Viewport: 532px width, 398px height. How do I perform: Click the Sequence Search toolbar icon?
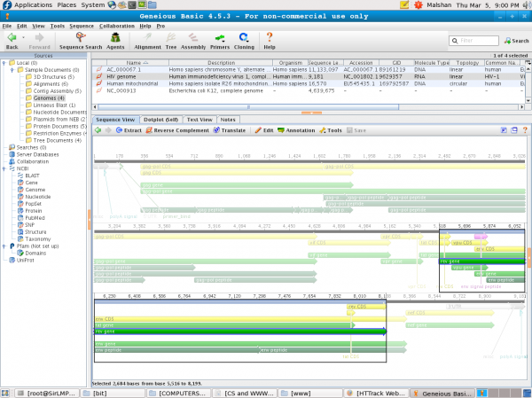point(82,39)
